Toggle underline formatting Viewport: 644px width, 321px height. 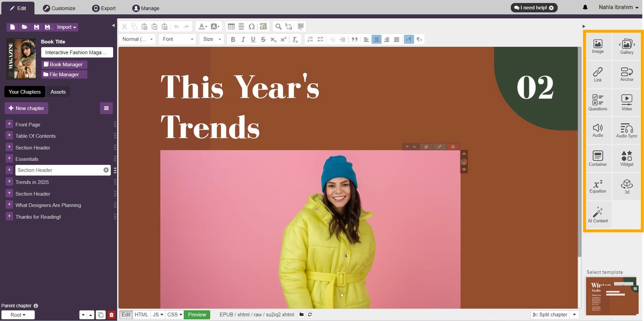(253, 39)
